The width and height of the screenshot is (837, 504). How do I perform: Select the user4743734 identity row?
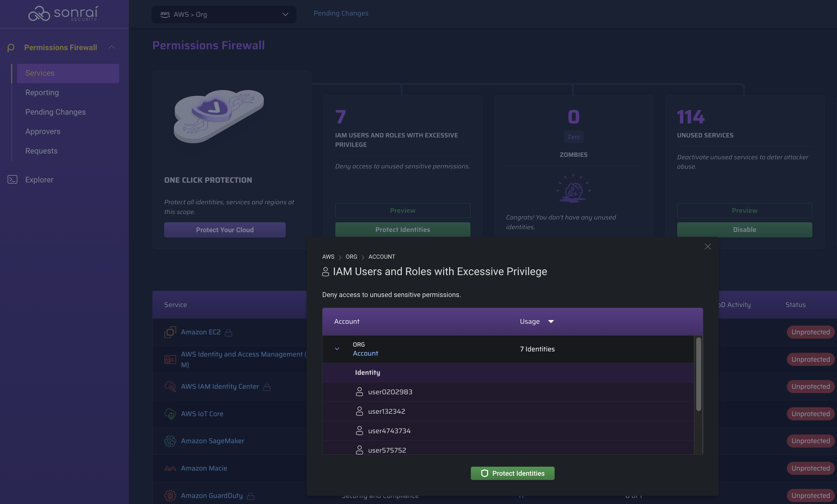coord(508,431)
